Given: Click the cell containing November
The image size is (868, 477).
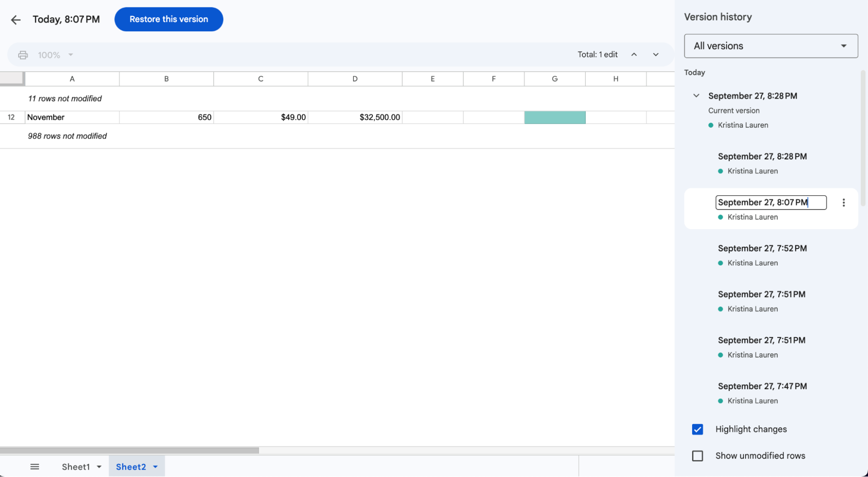Looking at the screenshot, I should [72, 117].
